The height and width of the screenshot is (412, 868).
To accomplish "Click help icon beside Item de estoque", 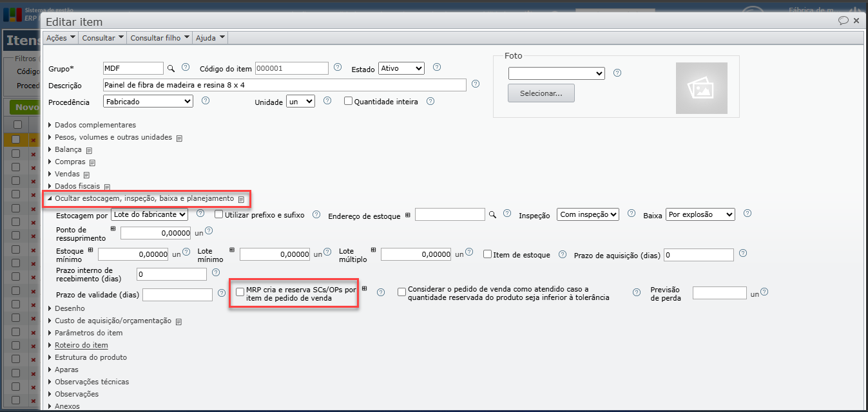I will pos(563,254).
